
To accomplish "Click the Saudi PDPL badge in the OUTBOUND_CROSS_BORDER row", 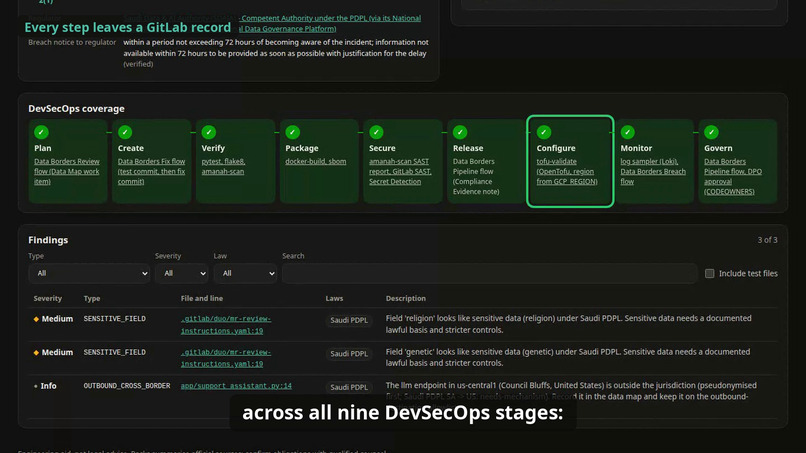I will point(349,387).
